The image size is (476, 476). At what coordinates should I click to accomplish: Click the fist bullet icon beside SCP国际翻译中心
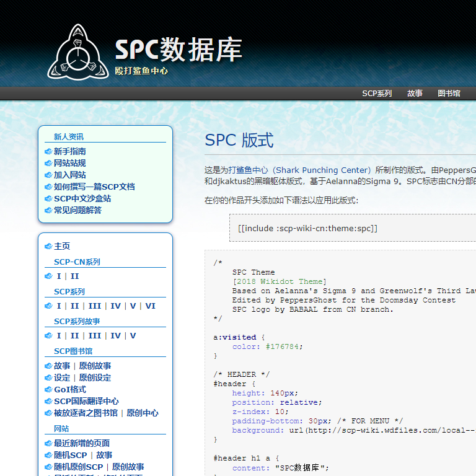tap(48, 402)
